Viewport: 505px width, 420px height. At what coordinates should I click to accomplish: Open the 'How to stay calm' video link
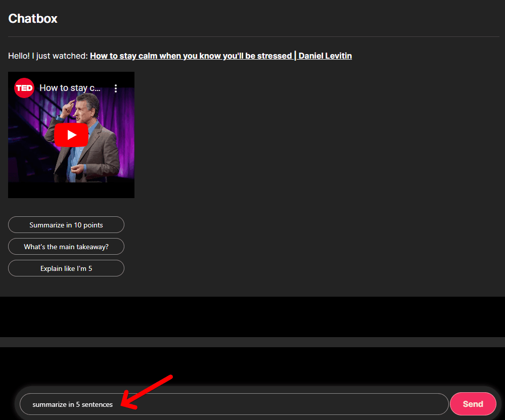(x=191, y=56)
